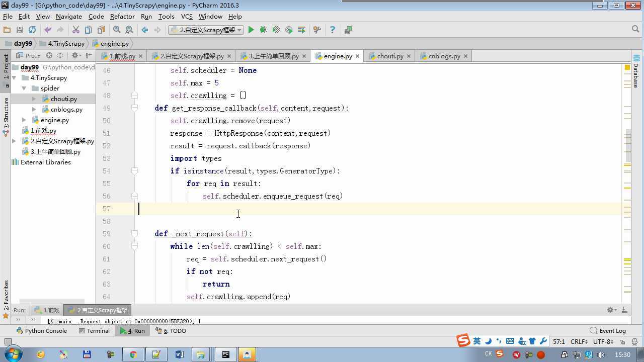The height and width of the screenshot is (362, 644).
Task: Click the Paste clipboard icon
Action: (x=101, y=30)
